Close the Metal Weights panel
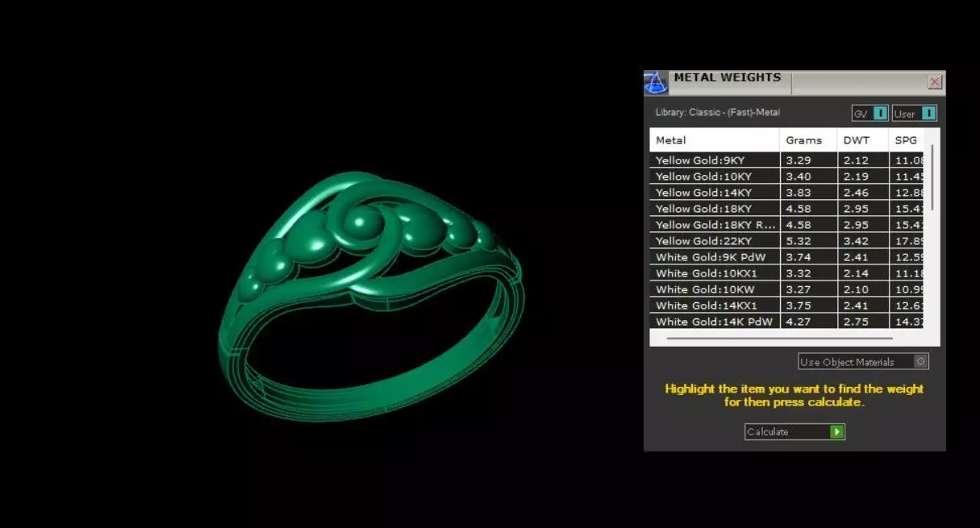The height and width of the screenshot is (528, 980). click(935, 82)
